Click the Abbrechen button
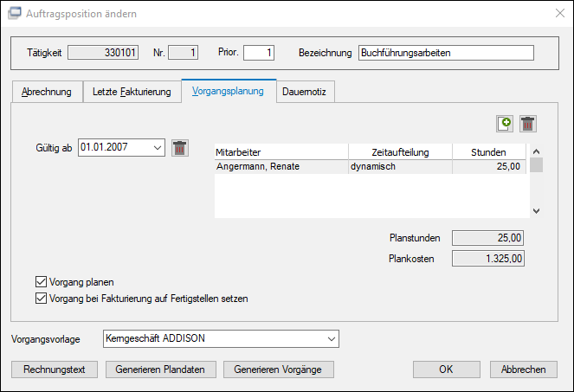Screen dimensions: 574x392 point(524,370)
